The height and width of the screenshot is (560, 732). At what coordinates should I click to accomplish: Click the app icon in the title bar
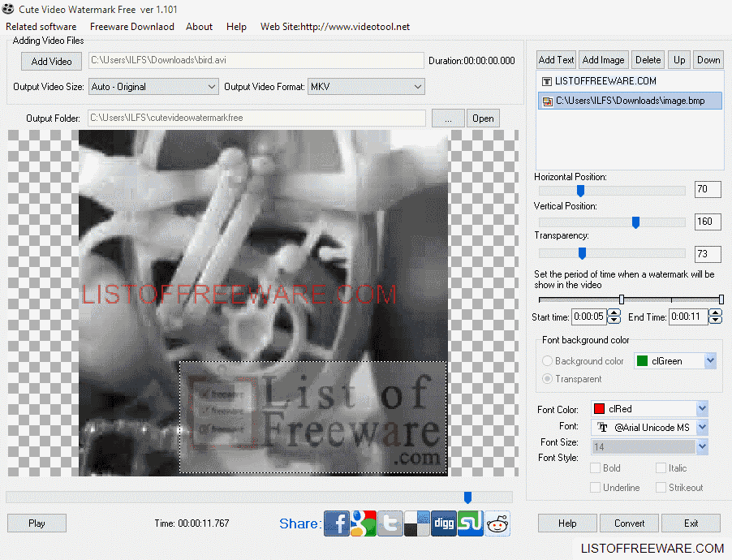coord(8,9)
